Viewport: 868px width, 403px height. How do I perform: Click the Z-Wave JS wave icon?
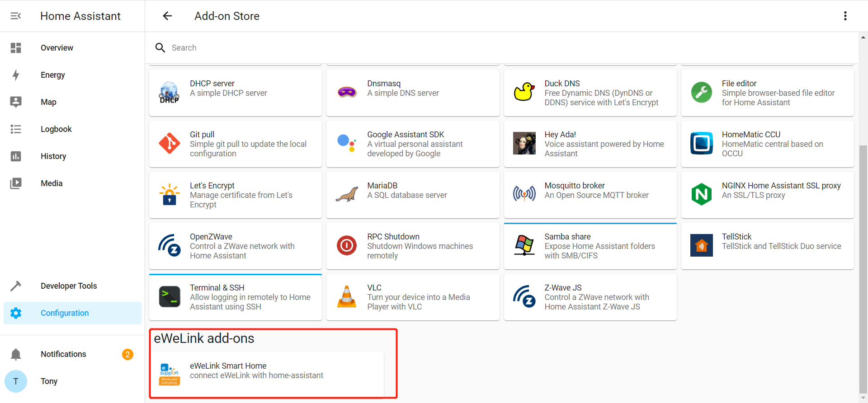point(524,296)
